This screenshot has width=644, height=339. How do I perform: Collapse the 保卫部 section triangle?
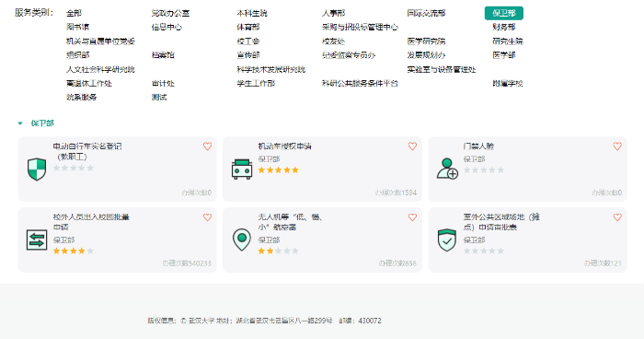(20, 123)
